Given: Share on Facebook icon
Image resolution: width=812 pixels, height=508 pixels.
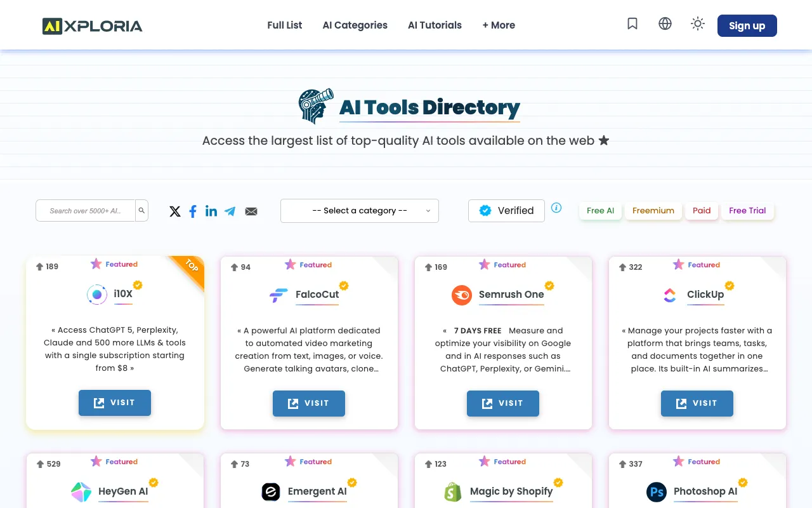Looking at the screenshot, I should (193, 211).
